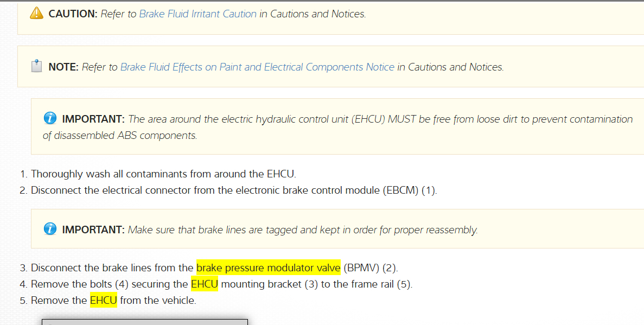644x325 pixels.
Task: Click highlighted EHCU in 'Remove the EHCU' step
Action: (103, 300)
